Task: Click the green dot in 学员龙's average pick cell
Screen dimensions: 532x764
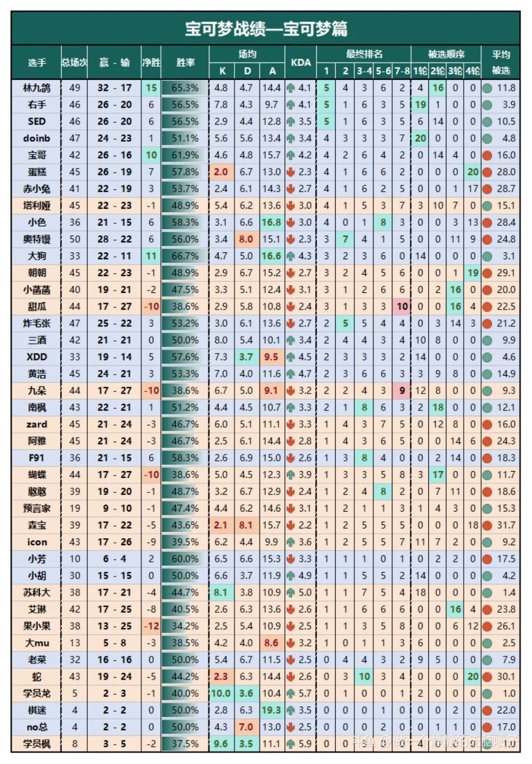Action: click(487, 694)
